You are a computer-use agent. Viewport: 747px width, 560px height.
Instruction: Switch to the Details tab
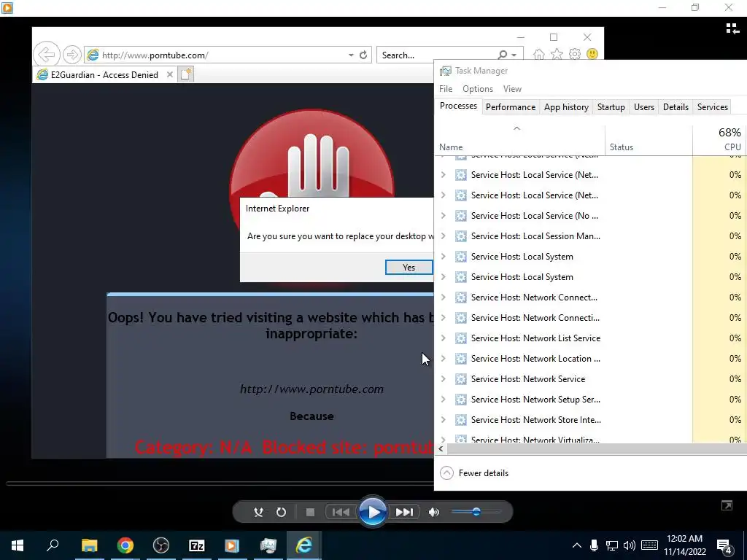click(x=676, y=107)
